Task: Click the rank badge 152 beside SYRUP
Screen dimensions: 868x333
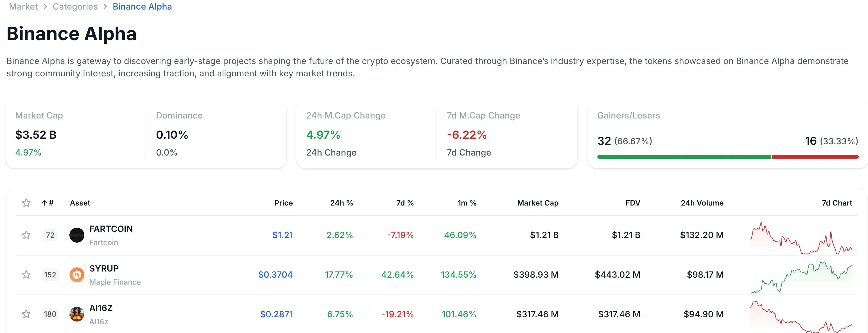Action: [x=50, y=275]
